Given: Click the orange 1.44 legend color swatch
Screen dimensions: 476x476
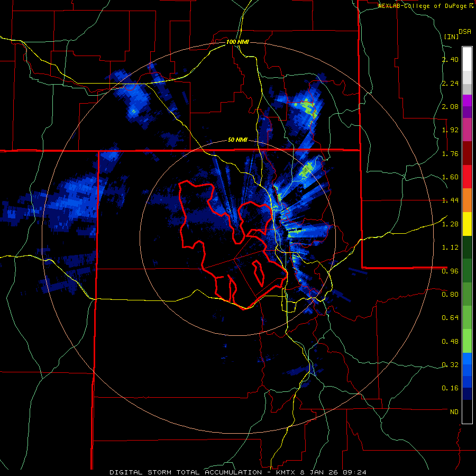Looking at the screenshot, I should 467,200.
